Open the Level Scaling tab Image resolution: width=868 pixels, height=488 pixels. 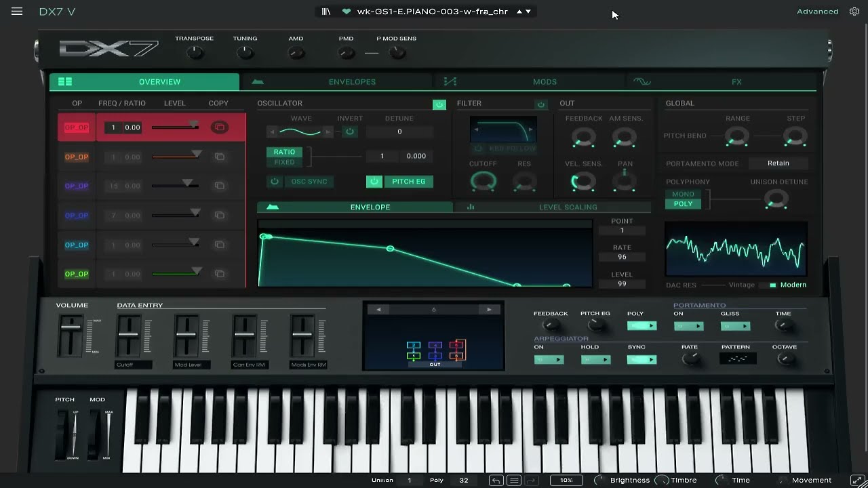coord(553,207)
